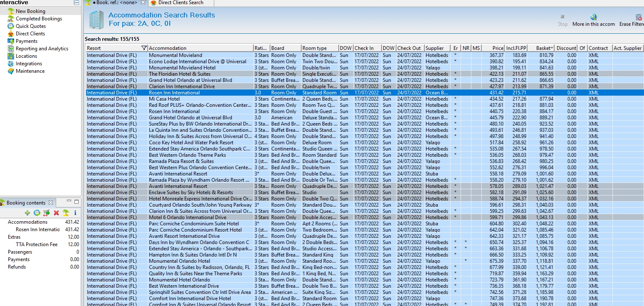Click the green plus add icon
This screenshot has height=306, width=644.
(27, 213)
